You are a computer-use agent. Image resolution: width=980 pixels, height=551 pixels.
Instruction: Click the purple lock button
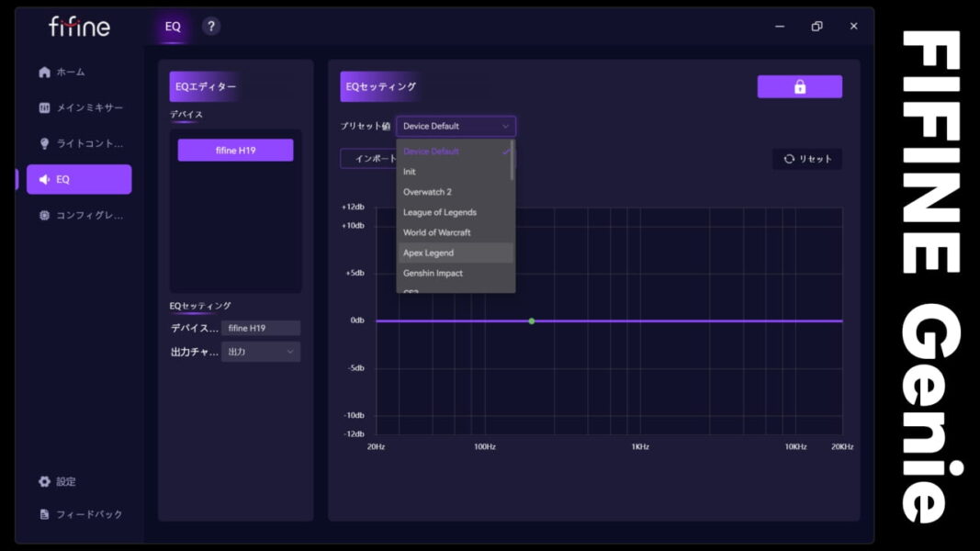[799, 87]
